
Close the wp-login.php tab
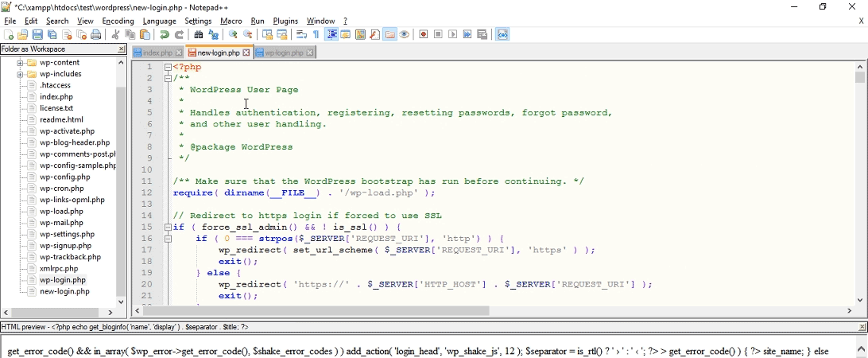point(310,53)
